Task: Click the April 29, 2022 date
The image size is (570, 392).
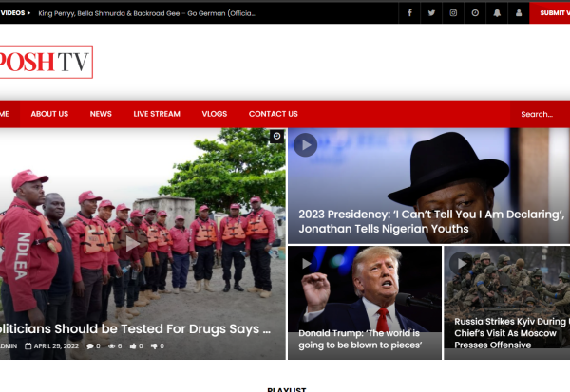Action: tap(56, 346)
